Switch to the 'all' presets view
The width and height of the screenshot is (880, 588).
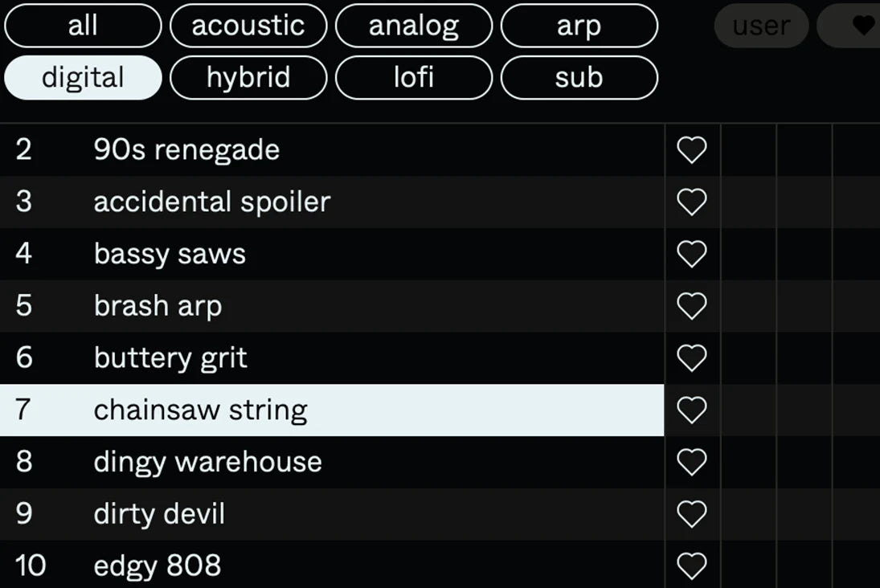click(82, 26)
